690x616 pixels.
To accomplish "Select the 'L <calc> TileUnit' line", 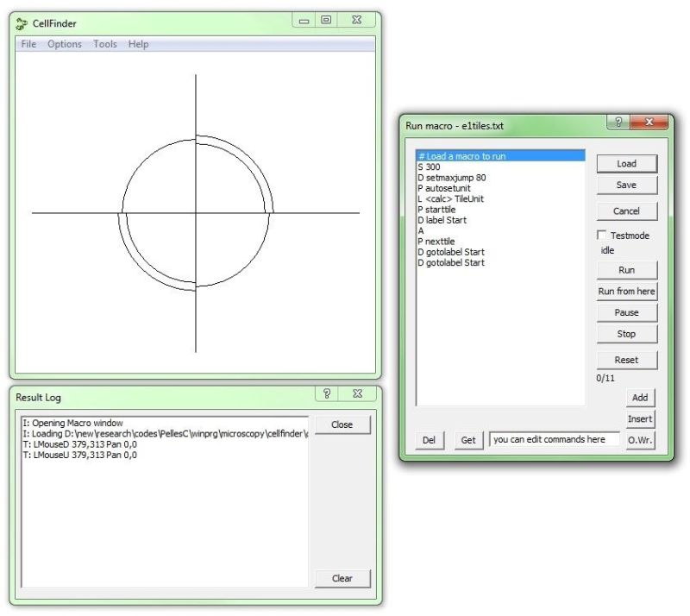I will click(500, 198).
